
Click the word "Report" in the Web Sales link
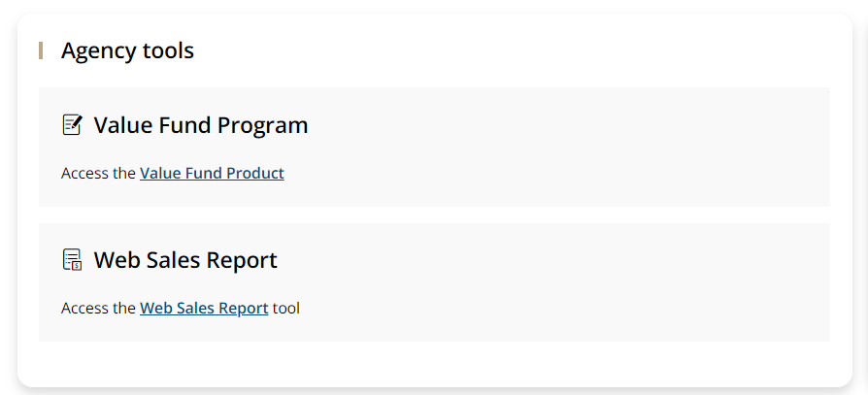click(245, 309)
